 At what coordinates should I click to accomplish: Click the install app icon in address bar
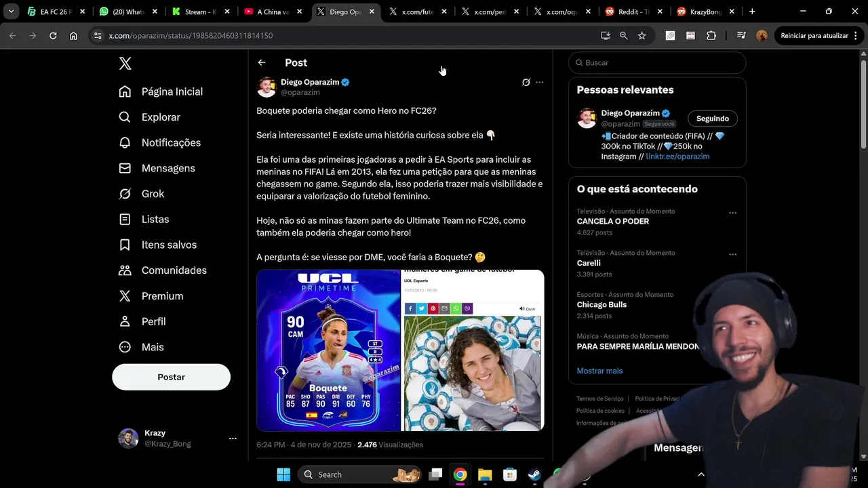[x=606, y=35]
